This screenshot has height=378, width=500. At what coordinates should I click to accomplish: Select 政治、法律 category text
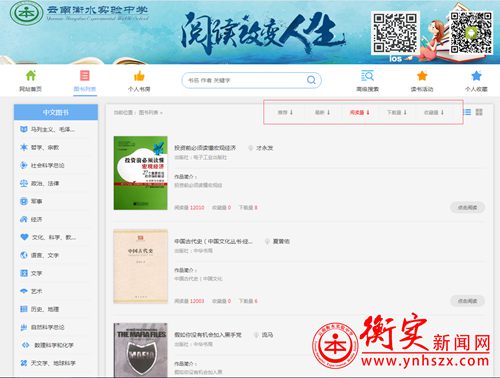[x=45, y=183]
